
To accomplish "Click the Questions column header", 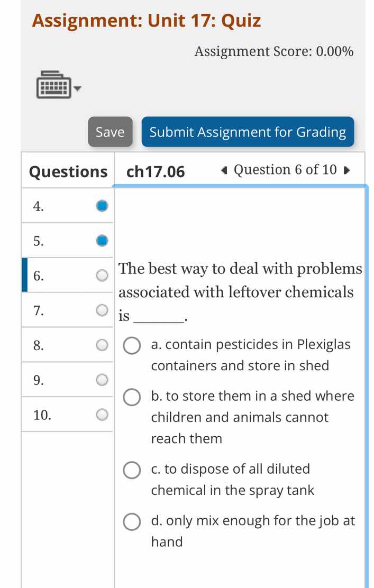I will [68, 171].
